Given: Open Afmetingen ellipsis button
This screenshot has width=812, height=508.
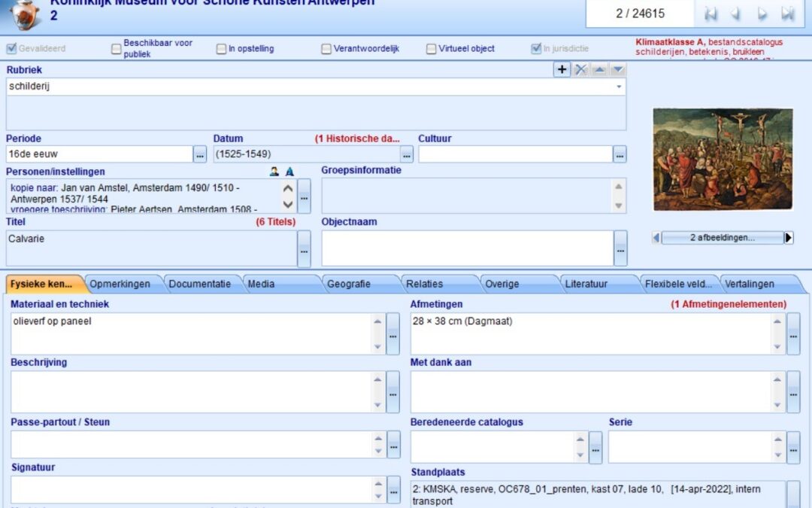Looking at the screenshot, I should tap(793, 334).
